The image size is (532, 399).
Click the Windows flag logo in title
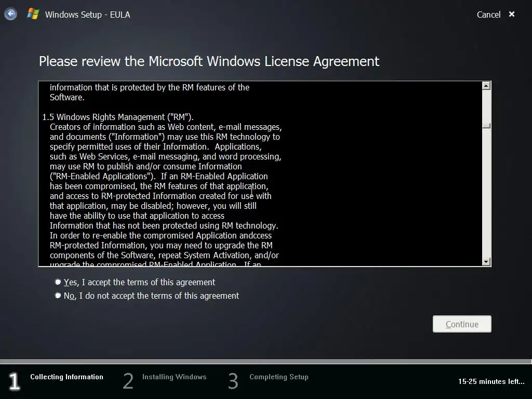coord(33,14)
